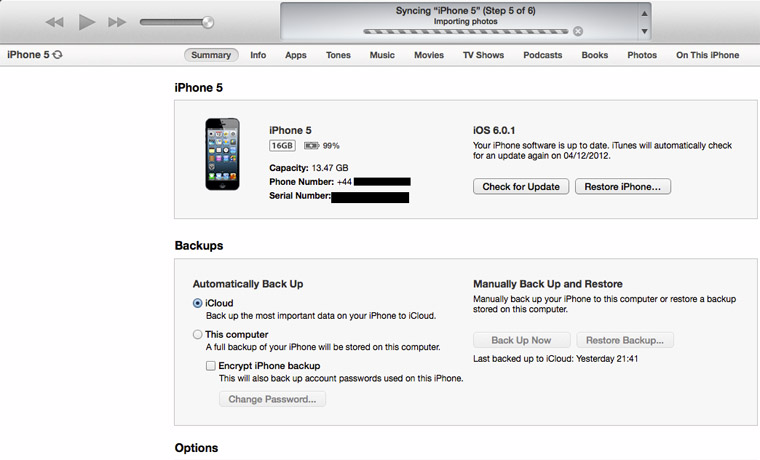Open the TV Shows tab

(483, 55)
